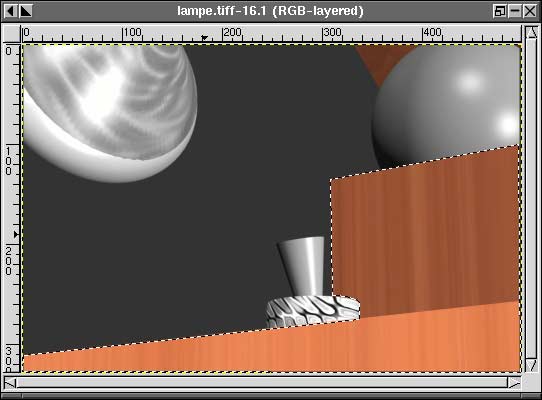Click the patterned black-and-white lamp base

tap(313, 310)
